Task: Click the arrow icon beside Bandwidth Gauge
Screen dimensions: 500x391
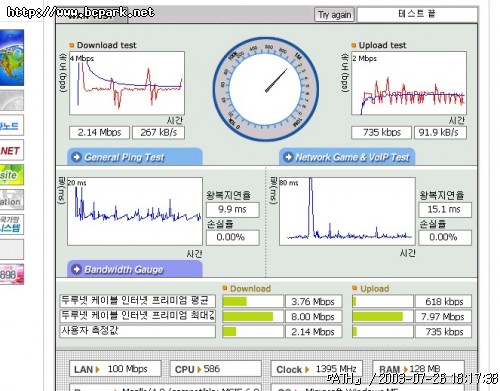Action: (77, 269)
